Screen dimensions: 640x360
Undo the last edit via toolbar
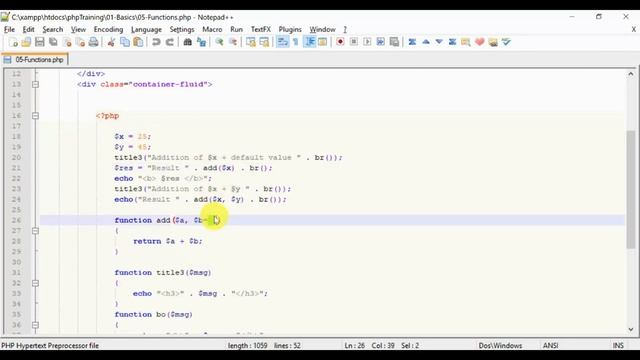click(156, 42)
